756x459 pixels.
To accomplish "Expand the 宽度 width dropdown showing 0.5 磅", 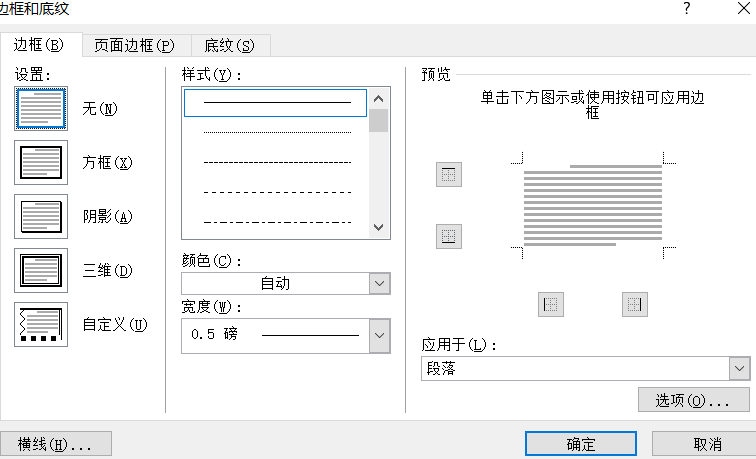I will click(x=286, y=336).
